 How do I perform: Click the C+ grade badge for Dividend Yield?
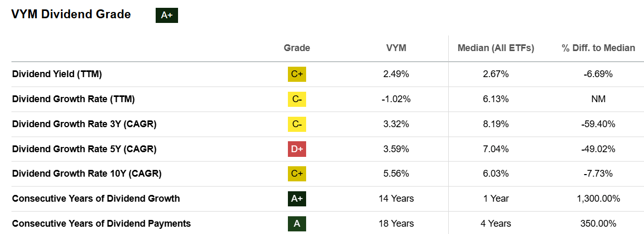pyautogui.click(x=297, y=74)
